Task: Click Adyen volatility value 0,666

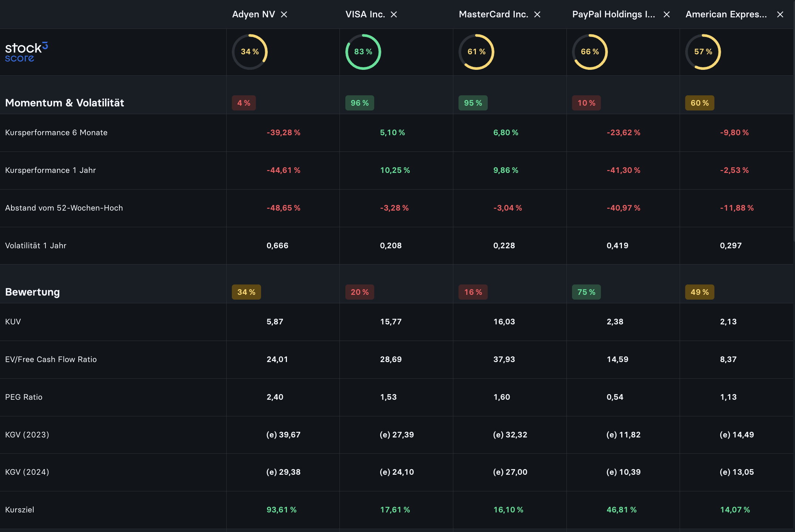Action: point(277,246)
